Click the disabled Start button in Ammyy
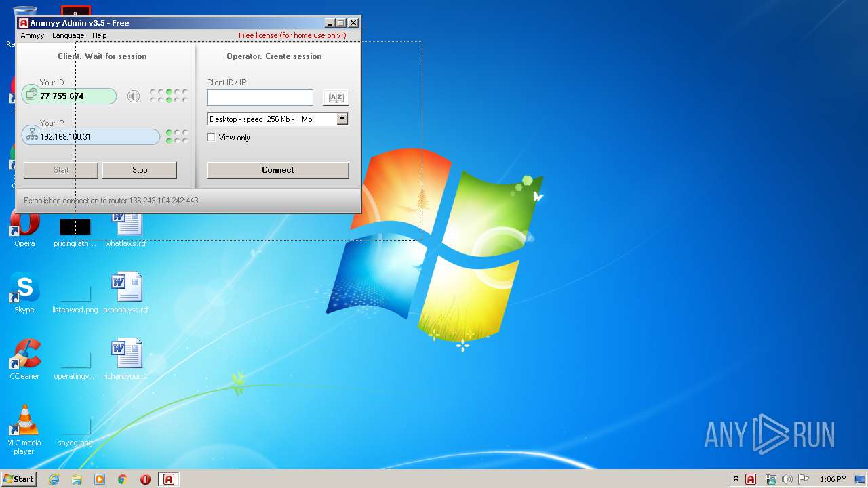 61,170
